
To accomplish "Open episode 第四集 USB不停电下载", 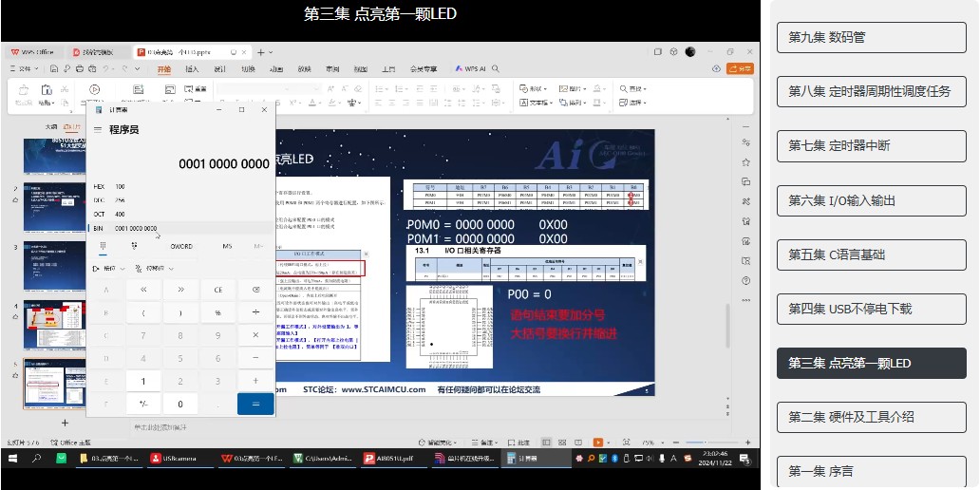I will pyautogui.click(x=871, y=309).
